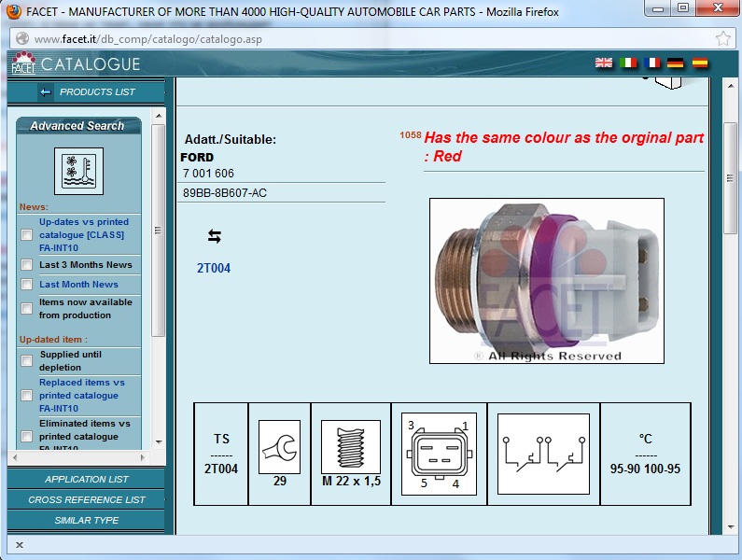The height and width of the screenshot is (560, 742).
Task: Click the back arrow beside Products List
Action: point(46,92)
